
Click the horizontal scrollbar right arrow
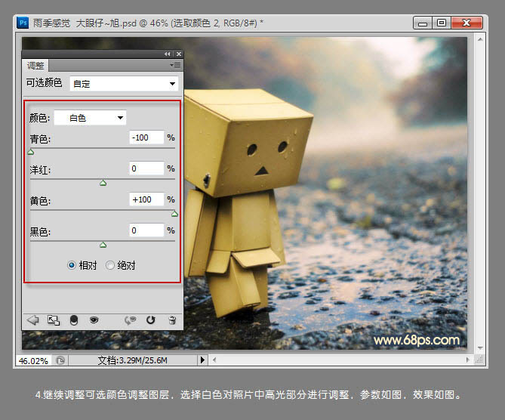[x=468, y=360]
